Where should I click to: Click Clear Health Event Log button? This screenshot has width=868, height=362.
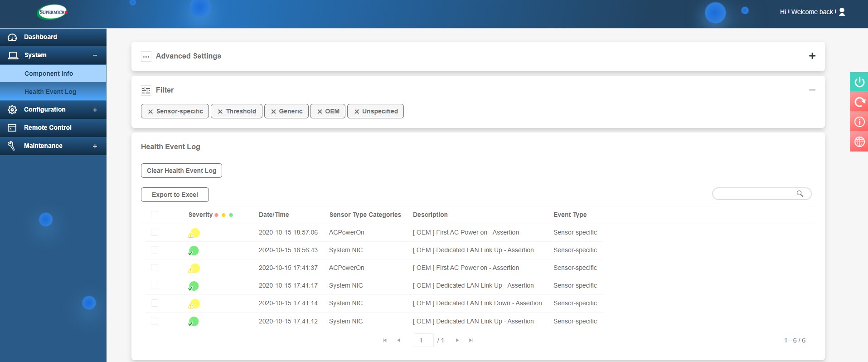pos(181,171)
